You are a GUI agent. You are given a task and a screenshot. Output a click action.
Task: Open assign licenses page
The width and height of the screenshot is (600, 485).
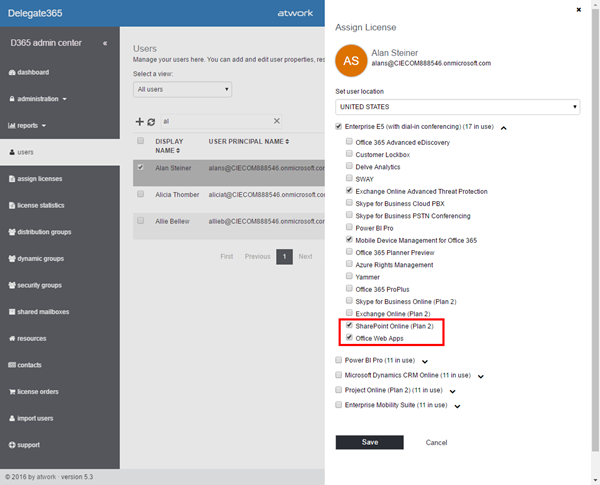click(x=36, y=179)
